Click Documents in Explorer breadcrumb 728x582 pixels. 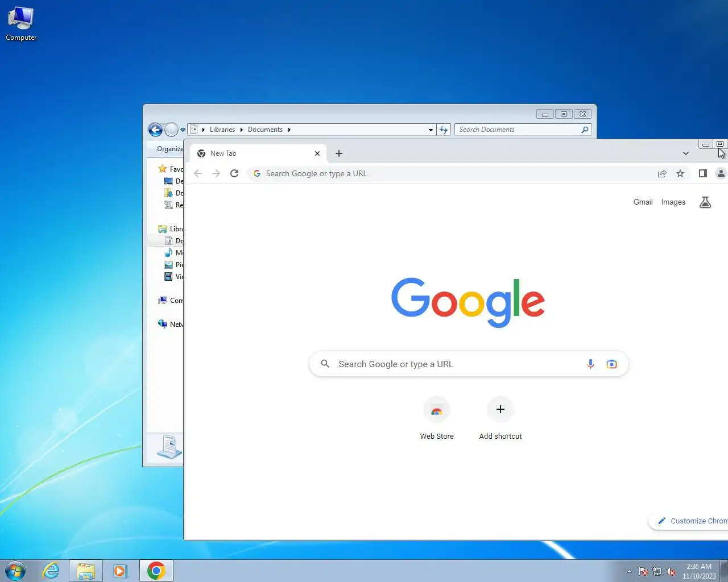click(x=265, y=130)
